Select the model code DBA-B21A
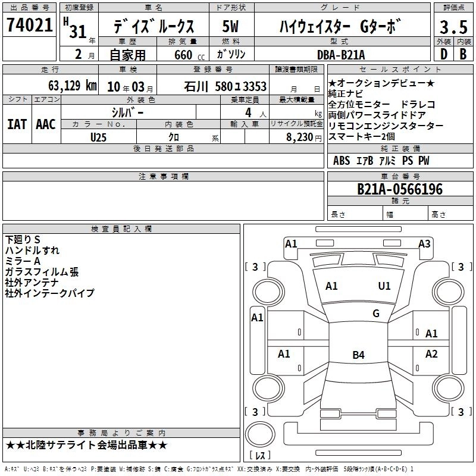Screen dimensions: 476x476 tap(342, 54)
